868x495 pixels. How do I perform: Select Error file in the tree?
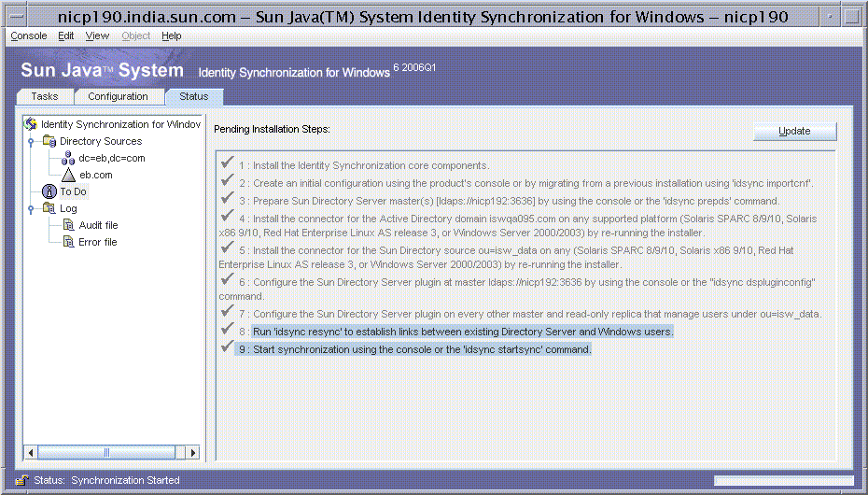coord(97,242)
